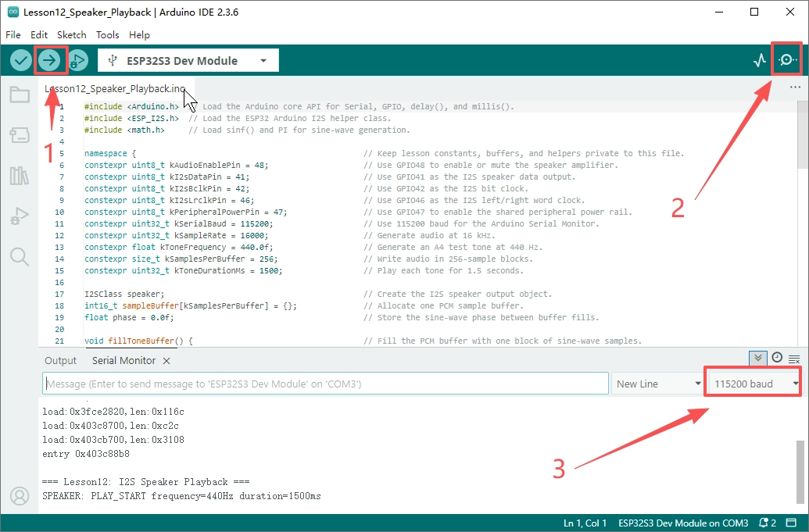Click the 'void fillToneBuffer()' line
Image resolution: width=809 pixels, height=532 pixels.
138,341
